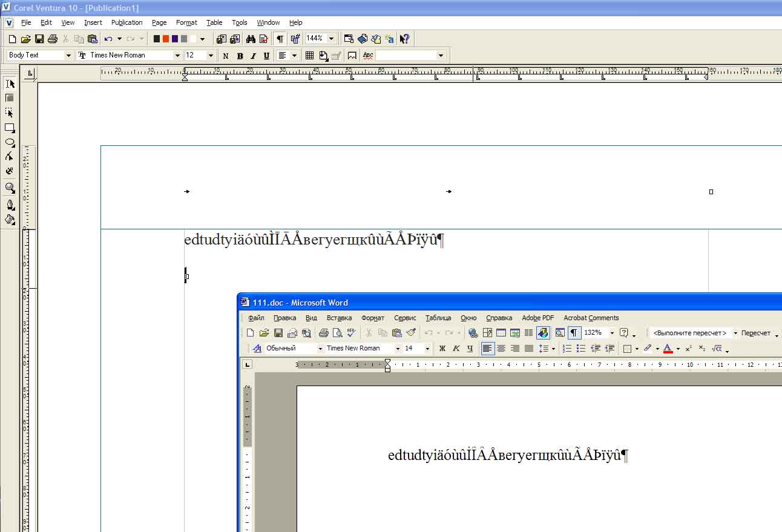Click the Пересчет button in Word toolbar

(x=756, y=333)
